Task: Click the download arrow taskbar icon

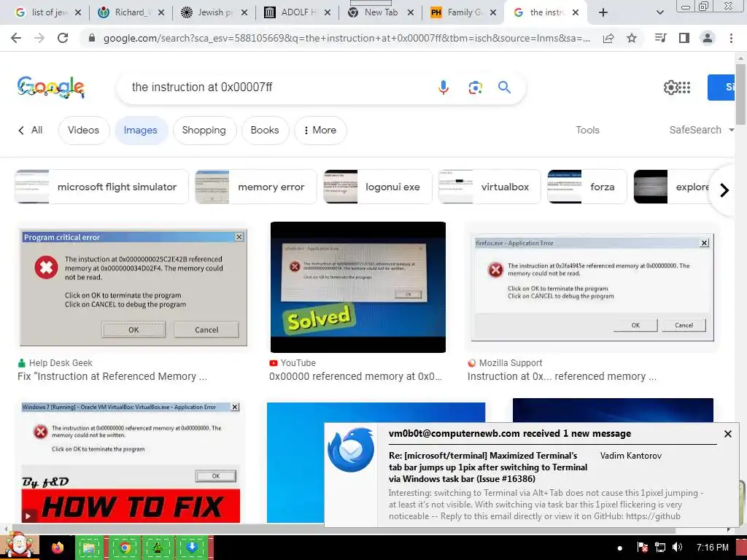Action: pyautogui.click(x=192, y=548)
